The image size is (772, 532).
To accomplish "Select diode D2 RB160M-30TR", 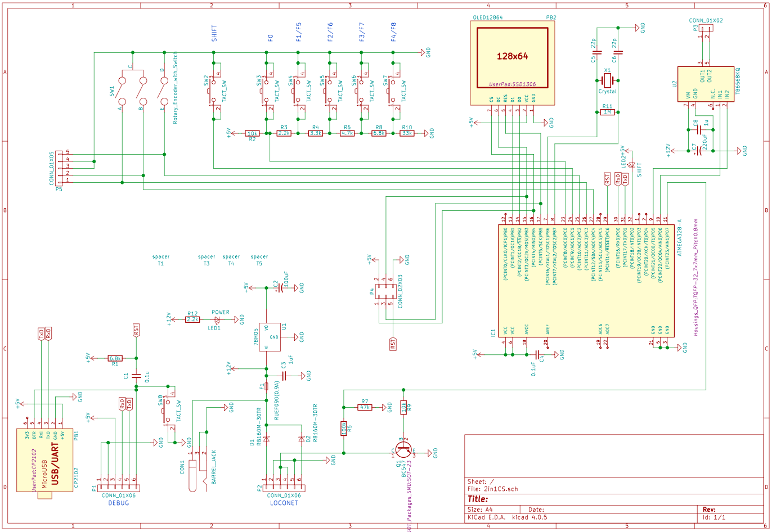I will tap(301, 439).
